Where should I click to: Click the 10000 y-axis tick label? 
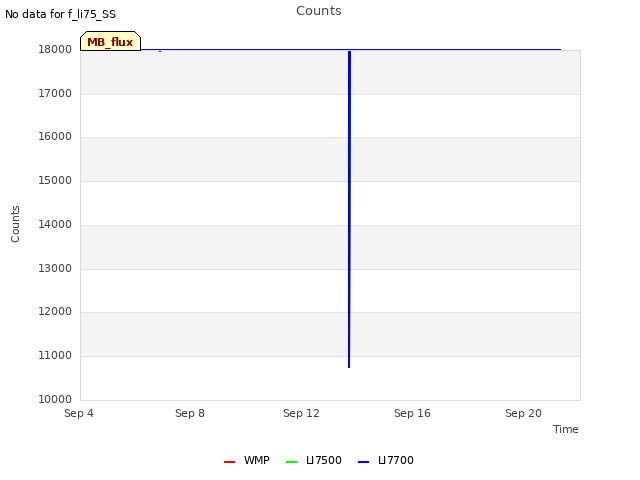[55, 400]
